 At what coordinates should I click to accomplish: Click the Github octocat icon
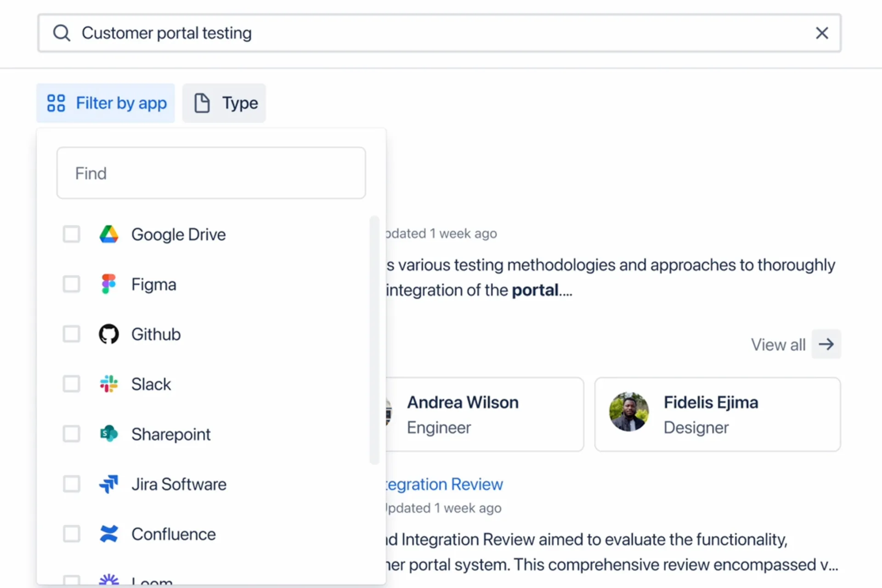tap(109, 334)
